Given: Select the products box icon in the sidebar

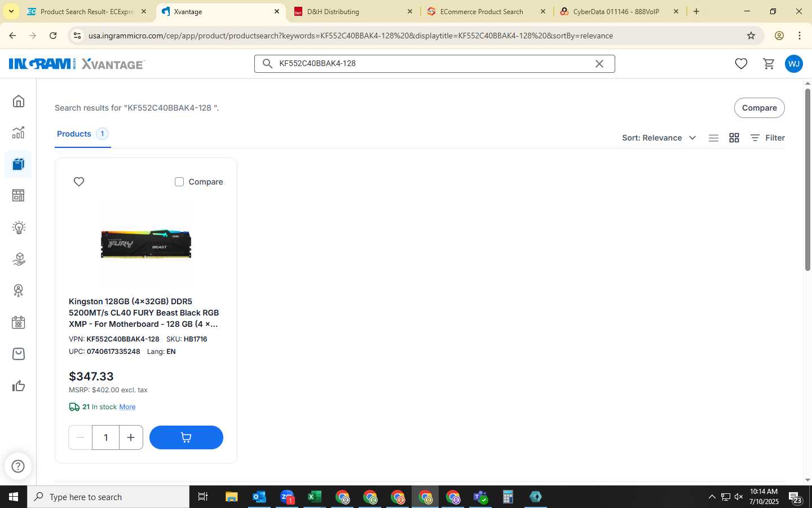Looking at the screenshot, I should point(19,164).
